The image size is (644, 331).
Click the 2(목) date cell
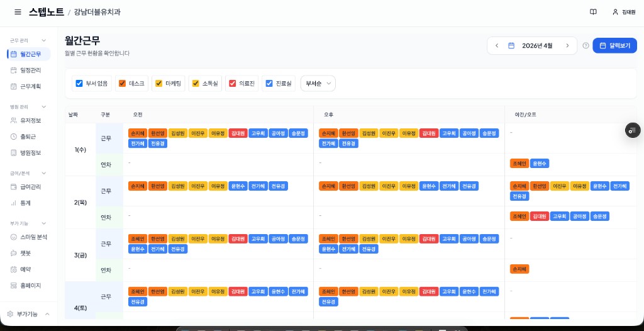click(80, 202)
